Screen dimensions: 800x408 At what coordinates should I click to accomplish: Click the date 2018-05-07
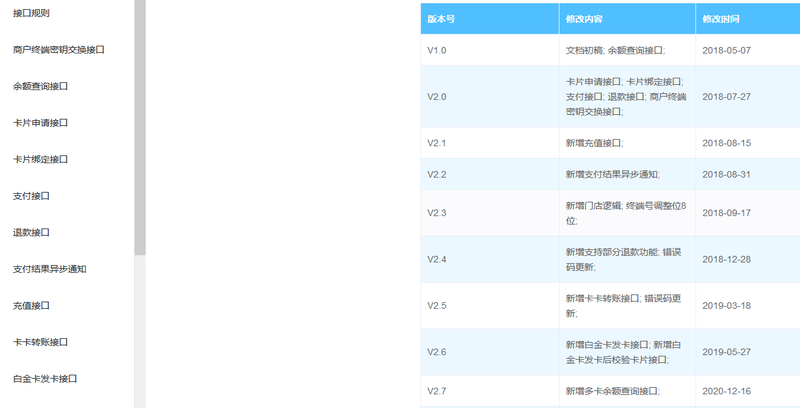(727, 50)
